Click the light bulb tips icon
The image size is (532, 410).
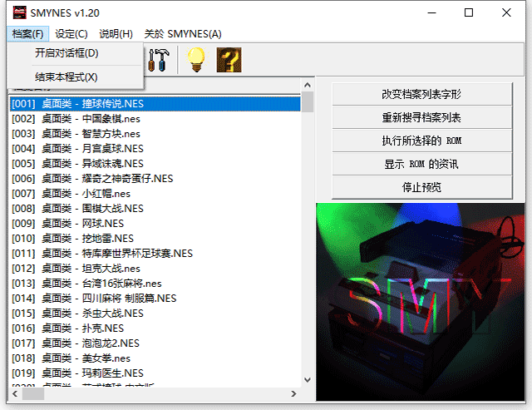pos(196,60)
